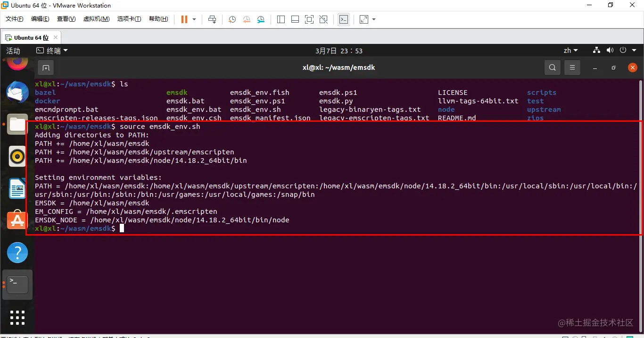The width and height of the screenshot is (644, 338).
Task: Click the docker directory name
Action: (x=47, y=101)
